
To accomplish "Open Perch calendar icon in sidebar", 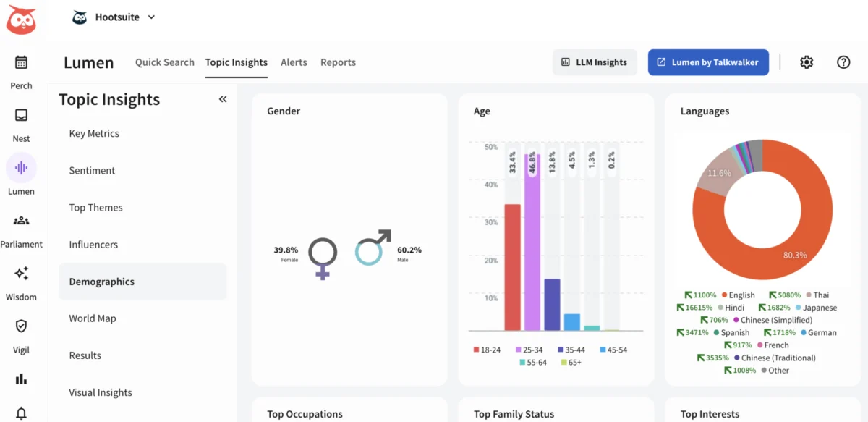I will [21, 62].
